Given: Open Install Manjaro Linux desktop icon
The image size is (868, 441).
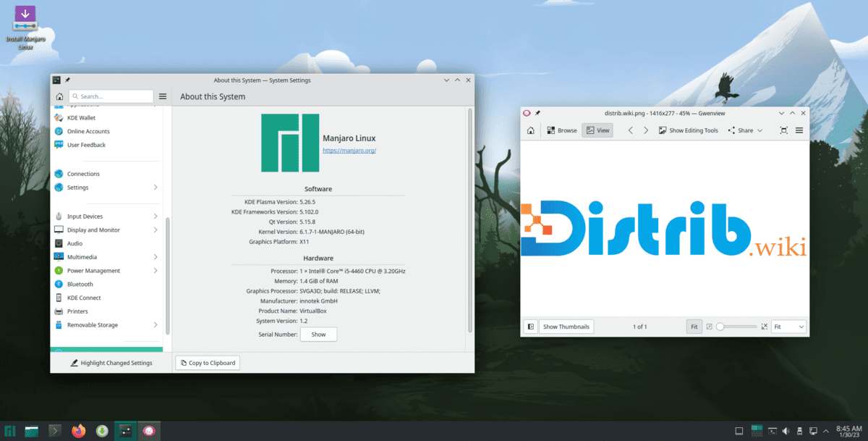Looking at the screenshot, I should click(x=25, y=28).
